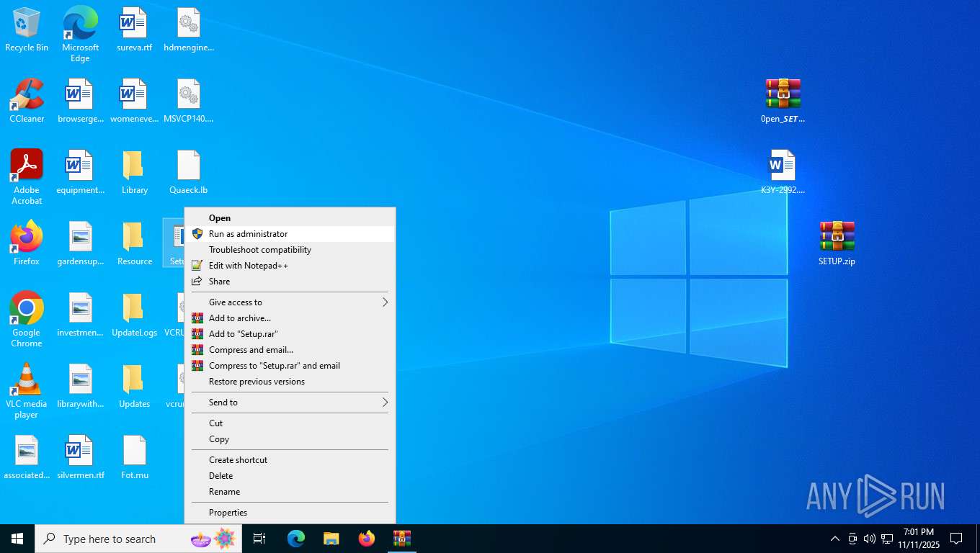Viewport: 980px width, 553px height.
Task: Choose Share in the context menu
Action: [290, 282]
